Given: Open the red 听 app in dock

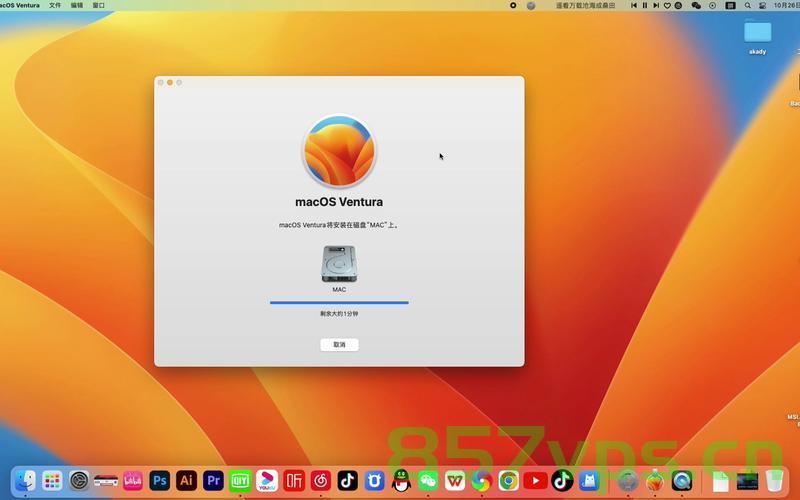Looking at the screenshot, I should coord(294,481).
